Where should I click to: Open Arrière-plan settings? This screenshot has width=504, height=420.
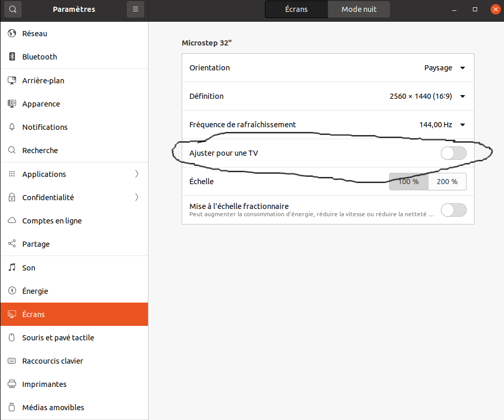tap(74, 80)
